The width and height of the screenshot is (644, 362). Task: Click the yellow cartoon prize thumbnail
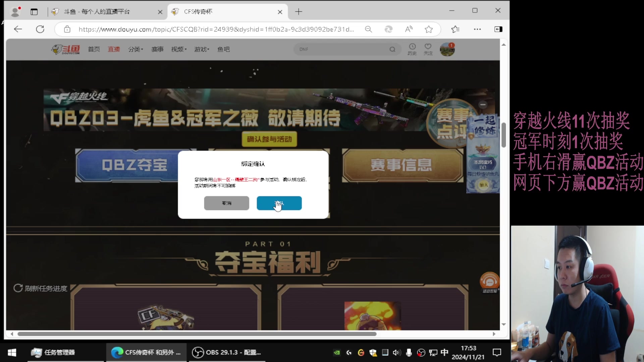coord(373,316)
